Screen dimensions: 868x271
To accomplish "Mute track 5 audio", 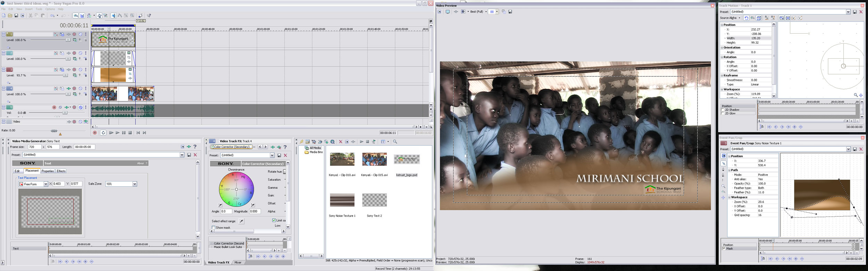I will pyautogui.click(x=81, y=108).
